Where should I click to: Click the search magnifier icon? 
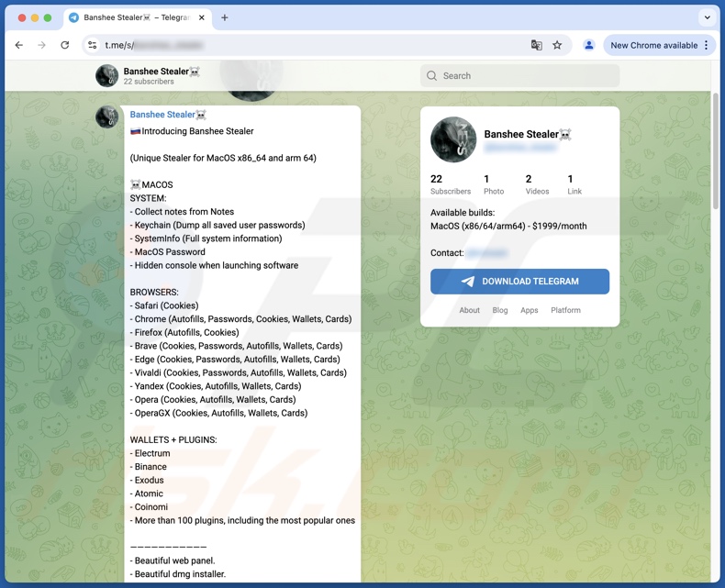[x=431, y=76]
